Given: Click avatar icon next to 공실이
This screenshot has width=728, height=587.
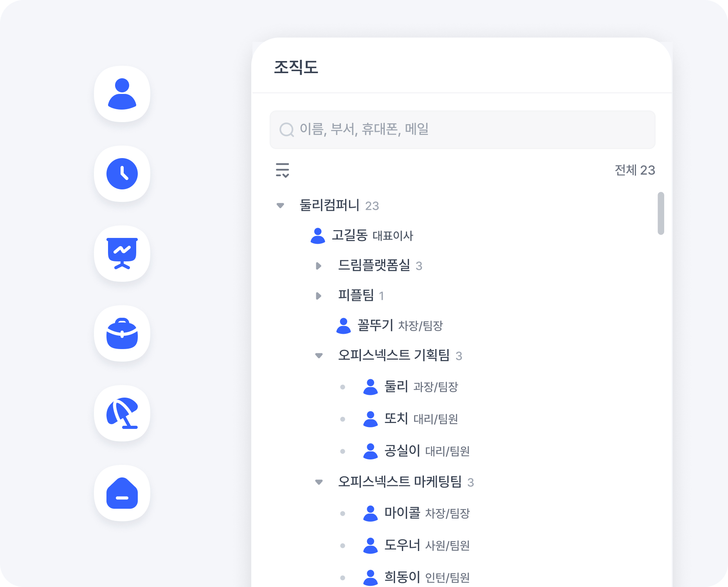Looking at the screenshot, I should coord(370,451).
